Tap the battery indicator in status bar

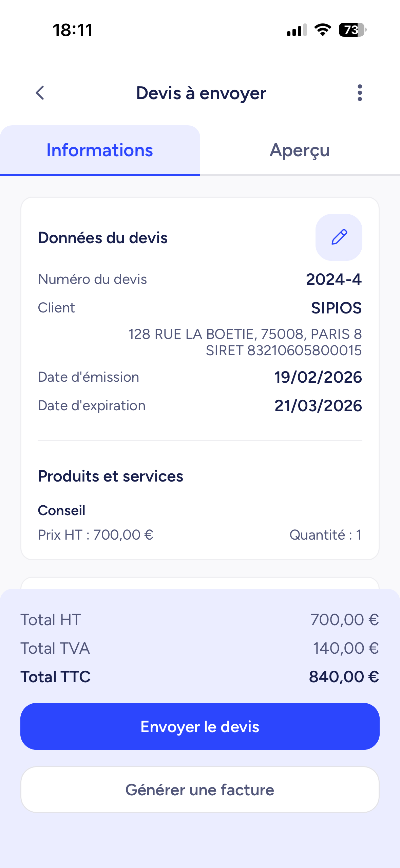pos(352,30)
